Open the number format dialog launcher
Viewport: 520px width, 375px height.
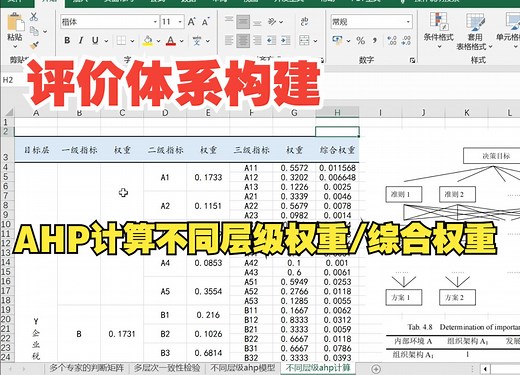tap(413, 60)
